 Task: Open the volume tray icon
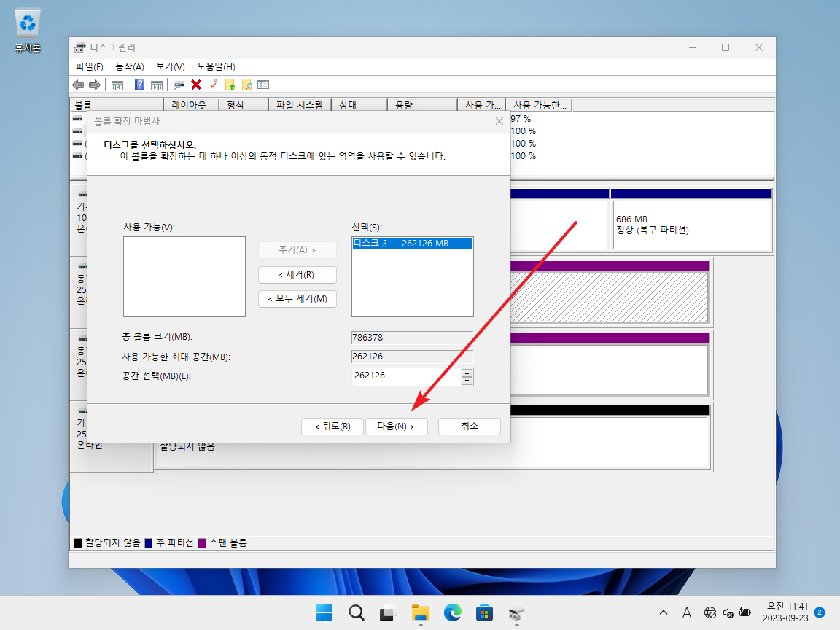coord(728,612)
